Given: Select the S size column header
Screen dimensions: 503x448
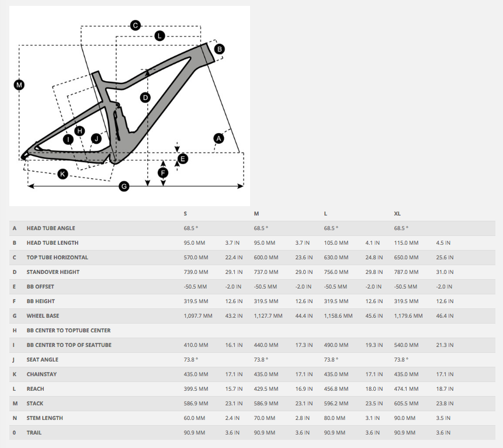Looking at the screenshot, I should click(x=186, y=214).
